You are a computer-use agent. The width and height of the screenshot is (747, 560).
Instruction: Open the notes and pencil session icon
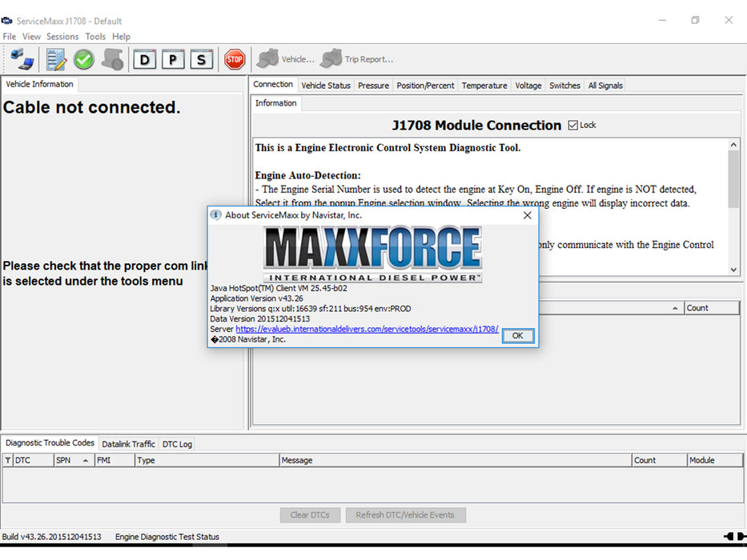click(56, 59)
